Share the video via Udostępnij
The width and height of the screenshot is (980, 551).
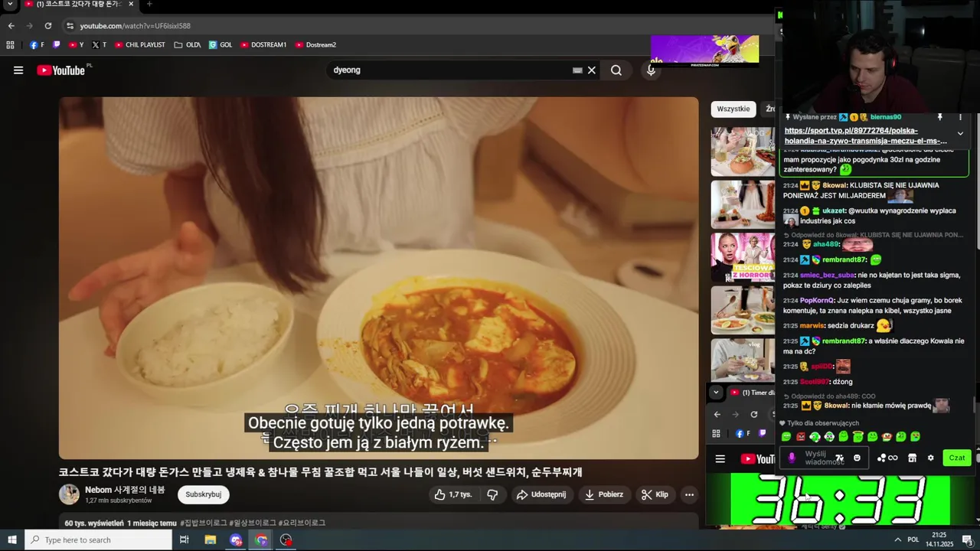click(x=541, y=494)
